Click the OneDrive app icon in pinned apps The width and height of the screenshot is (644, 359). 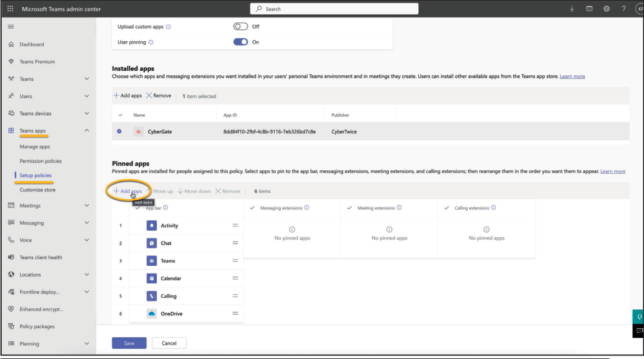[x=152, y=313]
